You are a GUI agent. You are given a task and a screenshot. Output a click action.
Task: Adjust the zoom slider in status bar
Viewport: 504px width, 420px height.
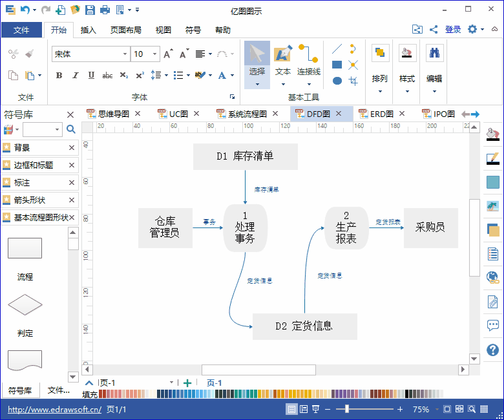(347, 409)
